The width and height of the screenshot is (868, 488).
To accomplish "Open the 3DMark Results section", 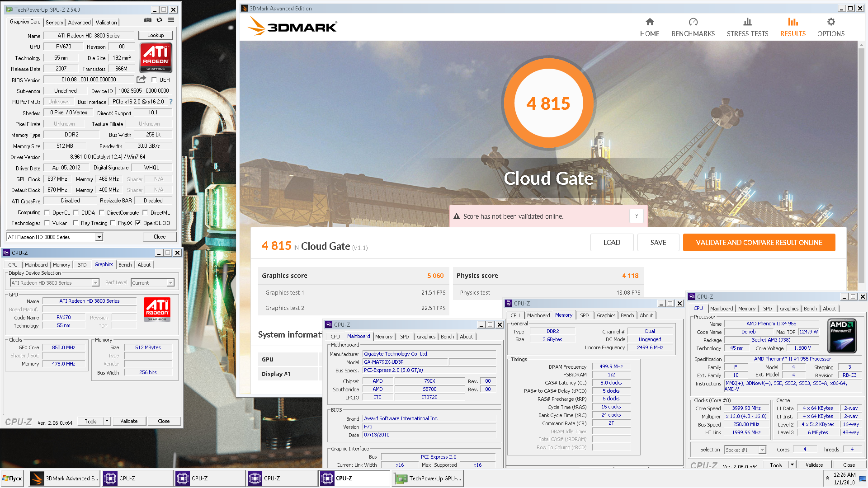I will [793, 27].
